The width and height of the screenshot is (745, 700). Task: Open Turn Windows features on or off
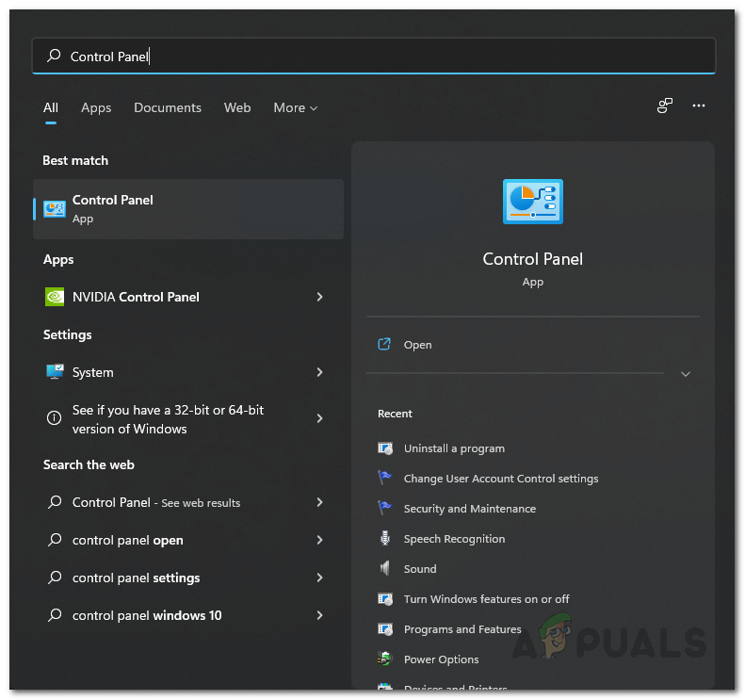coord(487,599)
